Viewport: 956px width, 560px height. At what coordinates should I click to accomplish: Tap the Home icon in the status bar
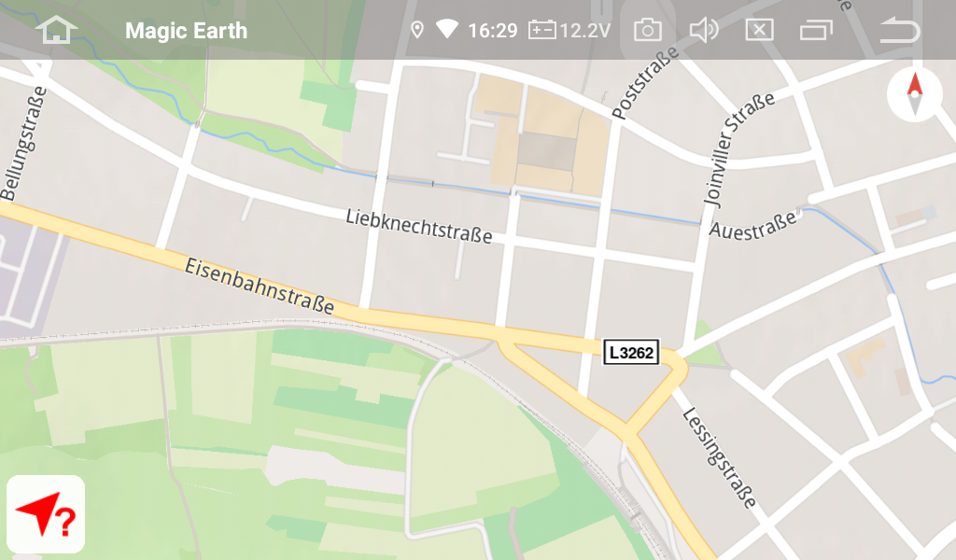(x=56, y=30)
